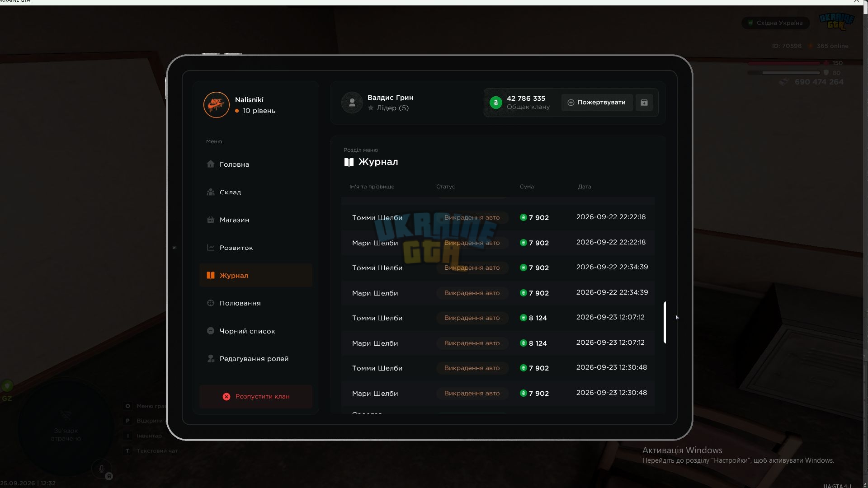Click the 10 рівень clan level label
The height and width of the screenshot is (488, 868).
(x=259, y=111)
